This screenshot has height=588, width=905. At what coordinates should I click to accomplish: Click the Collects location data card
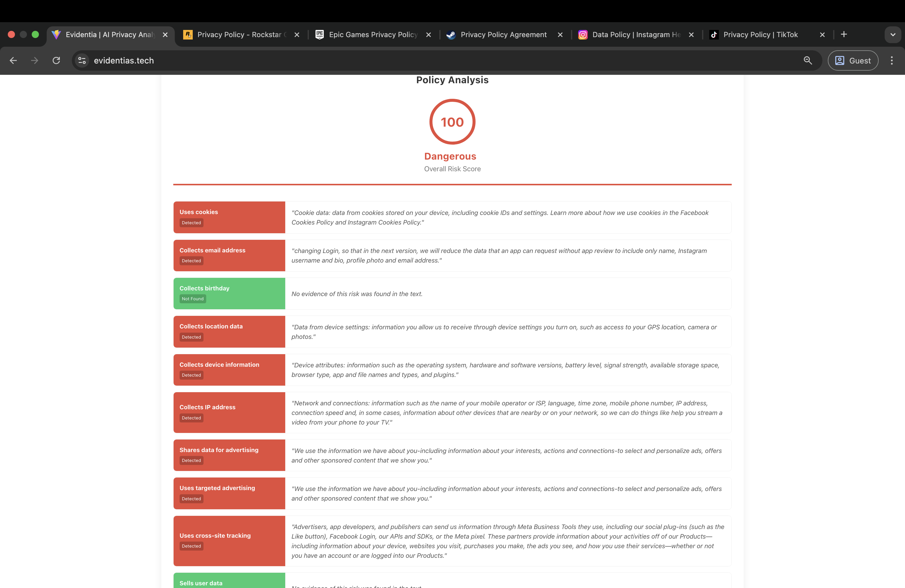(x=229, y=331)
